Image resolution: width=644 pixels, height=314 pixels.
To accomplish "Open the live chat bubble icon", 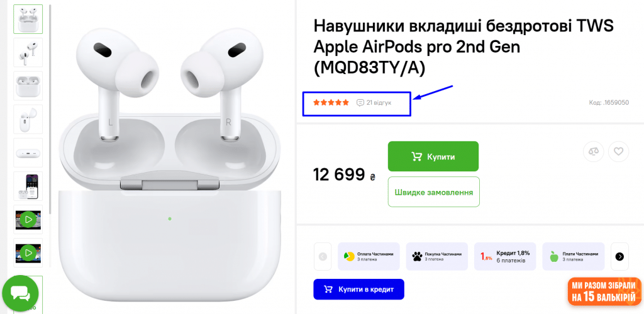I will point(20,293).
